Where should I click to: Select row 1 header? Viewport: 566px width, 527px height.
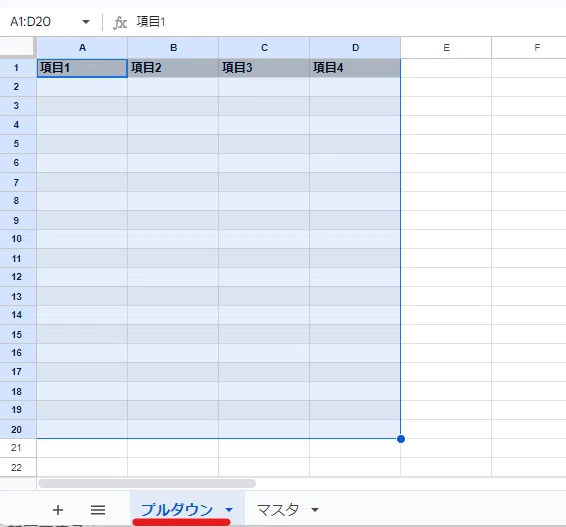18,68
